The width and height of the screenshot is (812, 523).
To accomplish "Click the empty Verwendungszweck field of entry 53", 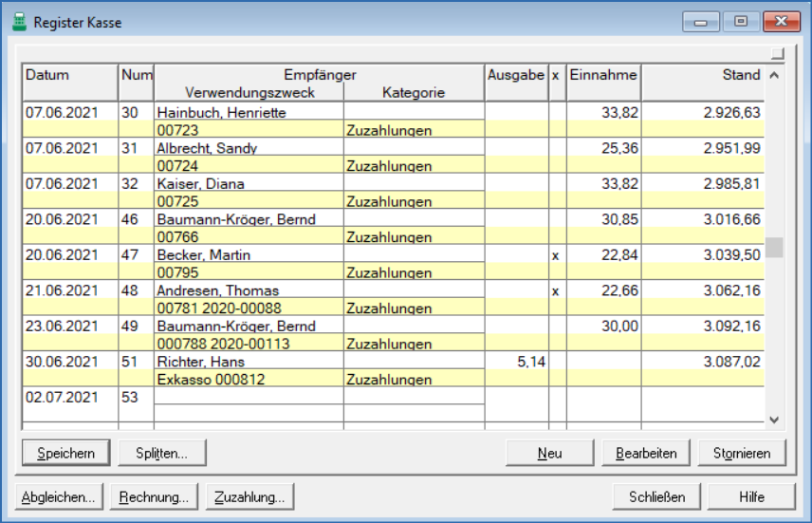I will [249, 413].
